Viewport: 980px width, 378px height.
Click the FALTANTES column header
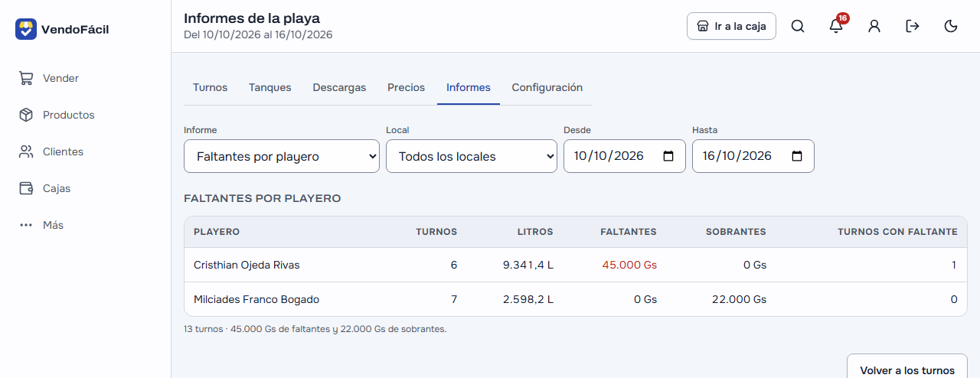pyautogui.click(x=629, y=232)
